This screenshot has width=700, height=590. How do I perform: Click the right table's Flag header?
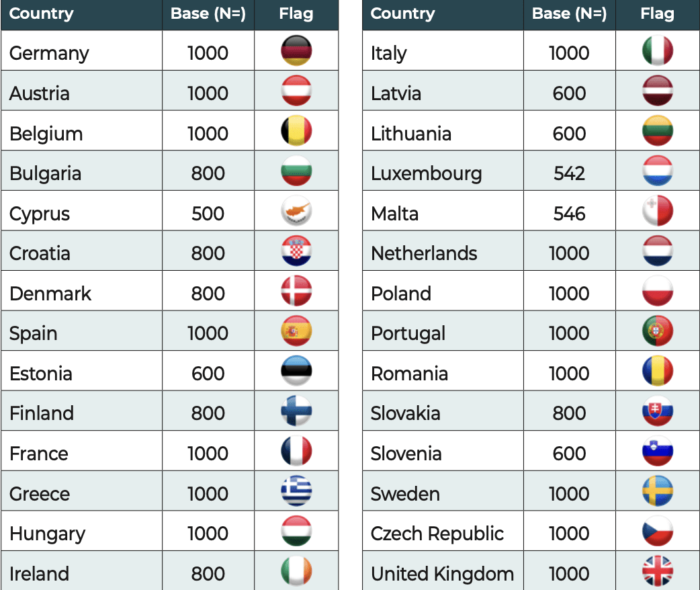coord(657,14)
